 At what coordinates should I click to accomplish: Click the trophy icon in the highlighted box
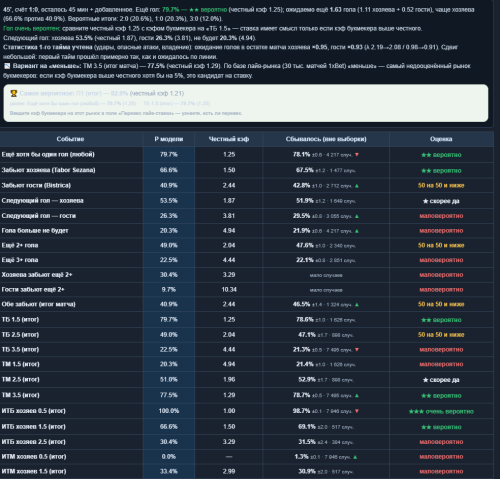14,93
